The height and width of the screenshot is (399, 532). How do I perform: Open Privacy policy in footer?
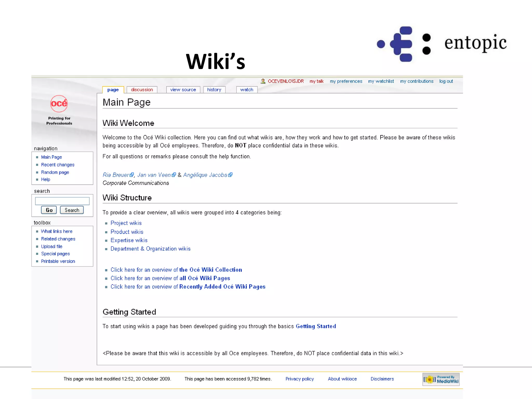(x=300, y=379)
